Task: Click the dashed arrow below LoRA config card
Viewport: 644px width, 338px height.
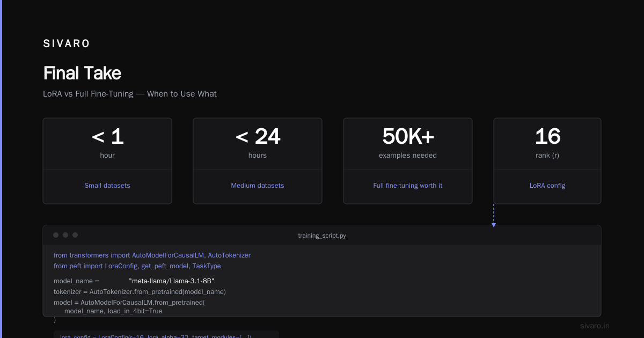Action: coord(494,216)
